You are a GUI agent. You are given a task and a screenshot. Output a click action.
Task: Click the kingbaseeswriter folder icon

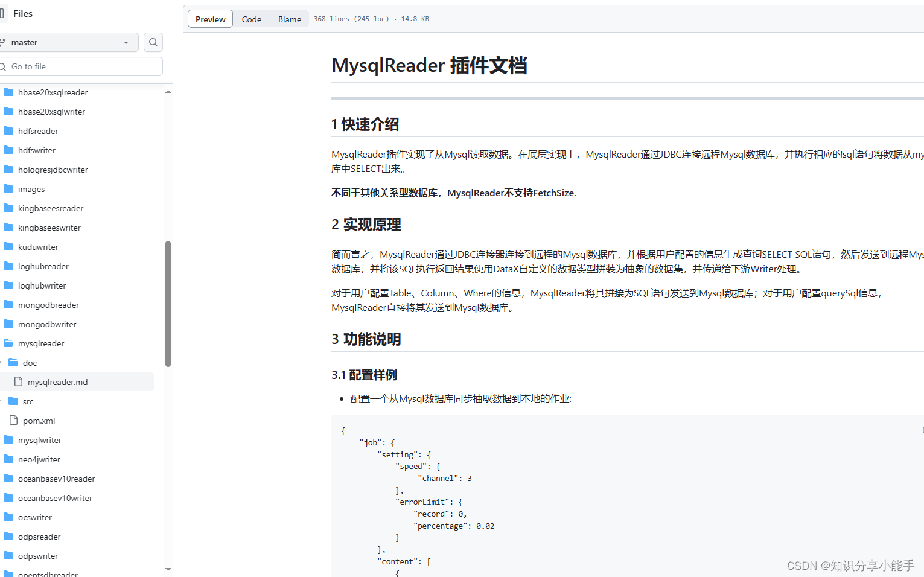[8, 228]
